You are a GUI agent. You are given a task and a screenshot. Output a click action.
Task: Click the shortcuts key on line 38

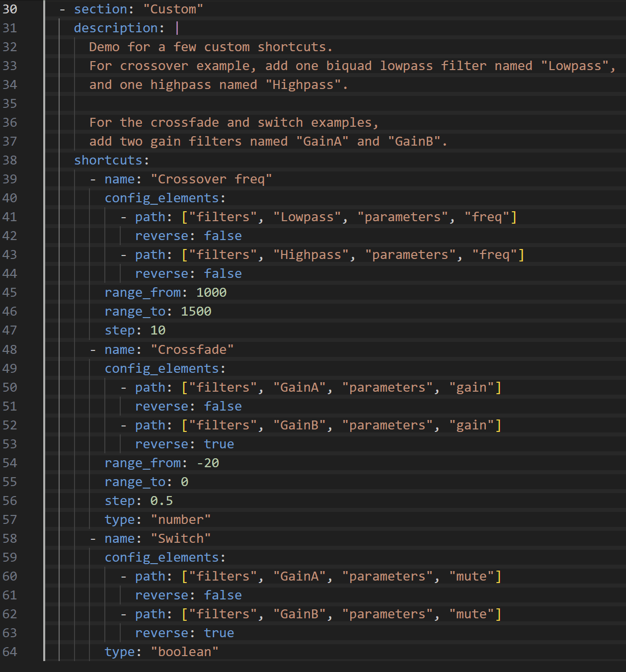[108, 161]
